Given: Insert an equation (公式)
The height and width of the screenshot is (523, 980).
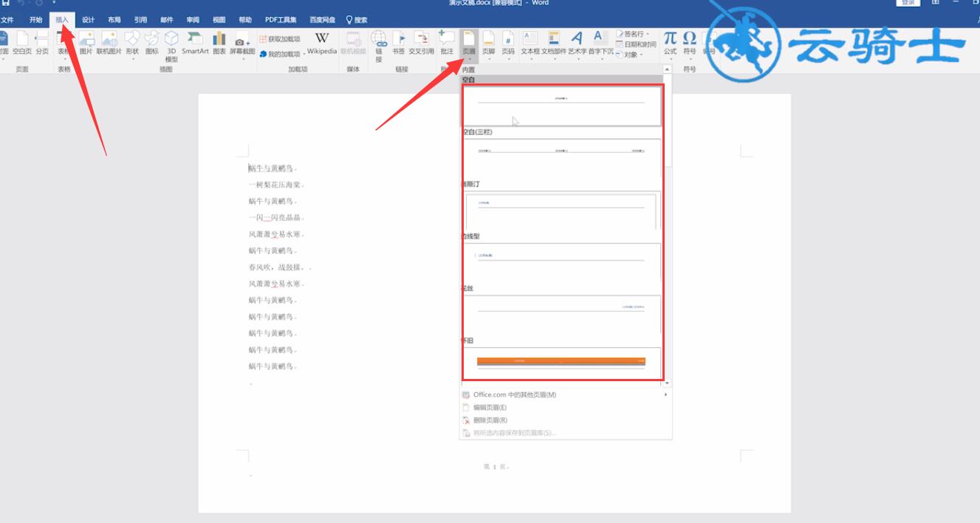Looking at the screenshot, I should (x=670, y=45).
